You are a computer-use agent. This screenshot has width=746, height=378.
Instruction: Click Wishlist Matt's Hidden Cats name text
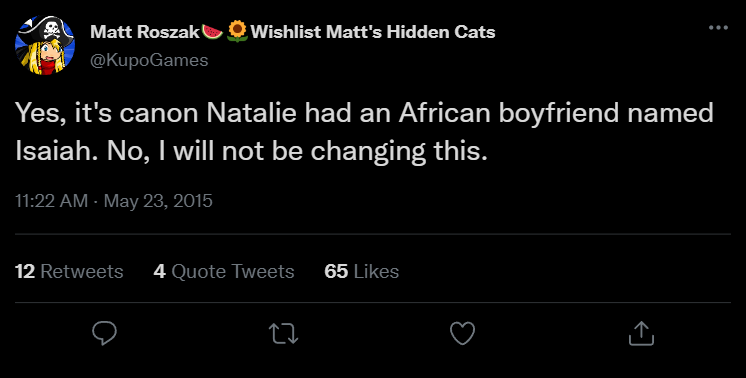point(373,32)
